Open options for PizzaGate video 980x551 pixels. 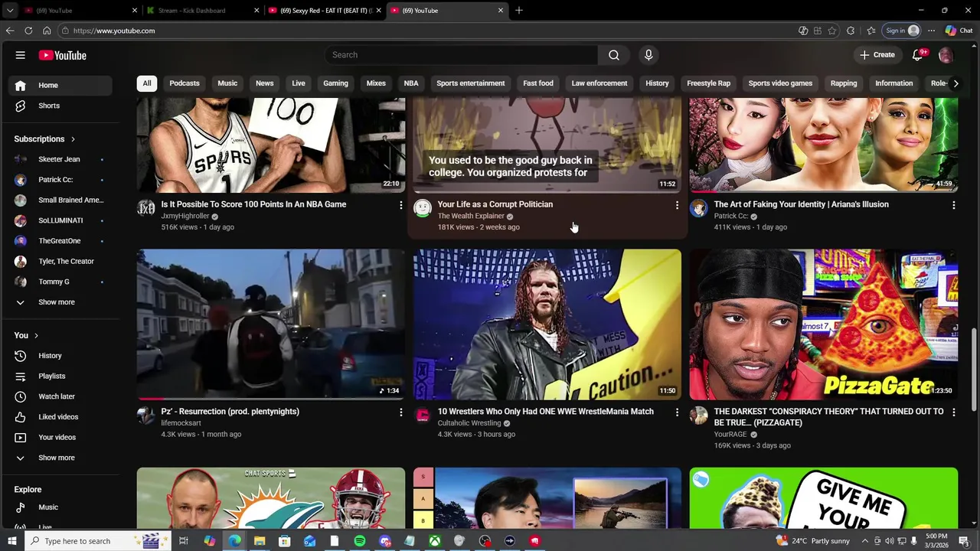tap(953, 412)
